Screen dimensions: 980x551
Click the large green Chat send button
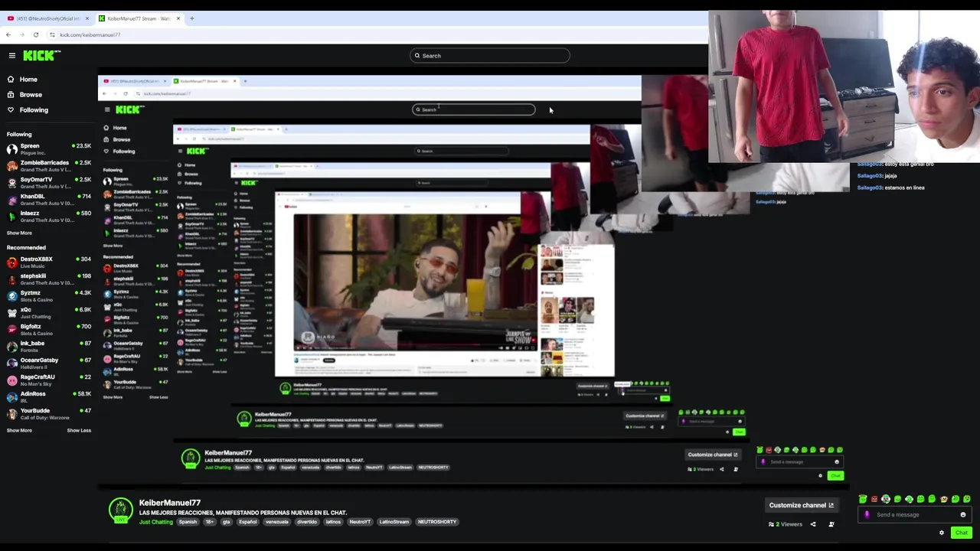[962, 533]
